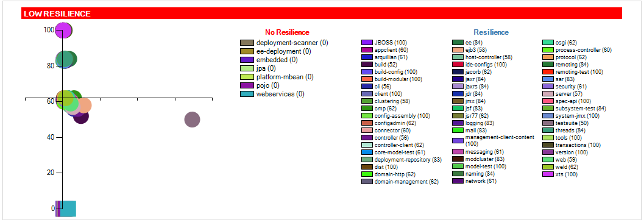Click the process-controller (60) legend label
644x222 pixels.
pyautogui.click(x=584, y=50)
